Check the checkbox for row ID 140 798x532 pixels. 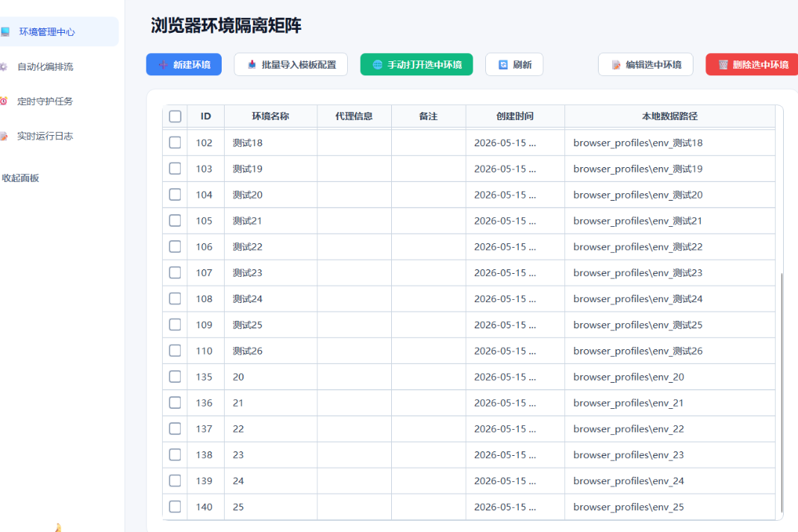[175, 507]
